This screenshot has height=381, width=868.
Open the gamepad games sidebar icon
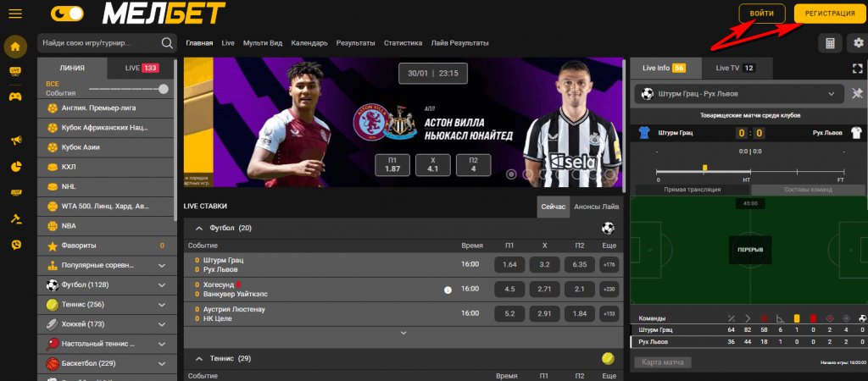click(15, 97)
